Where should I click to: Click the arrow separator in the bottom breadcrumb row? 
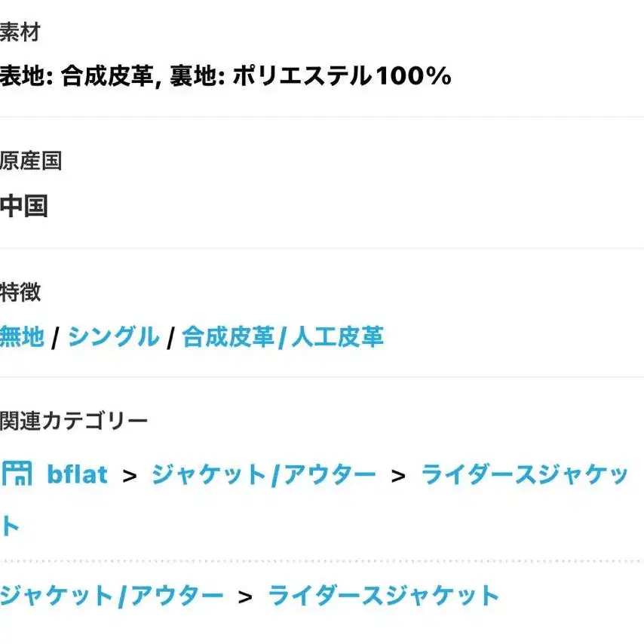(x=245, y=597)
